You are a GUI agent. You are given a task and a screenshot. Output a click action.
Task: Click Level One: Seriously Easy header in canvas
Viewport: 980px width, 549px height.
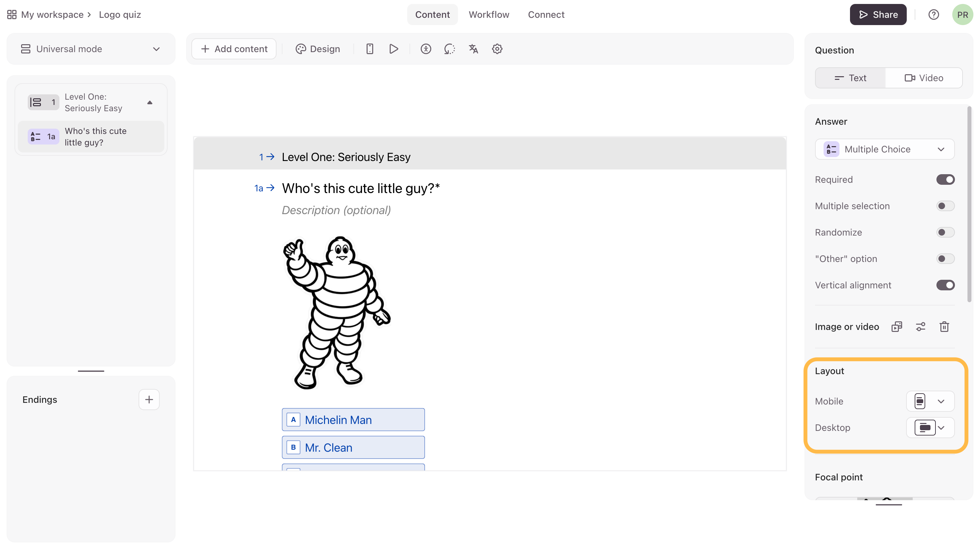[346, 157]
